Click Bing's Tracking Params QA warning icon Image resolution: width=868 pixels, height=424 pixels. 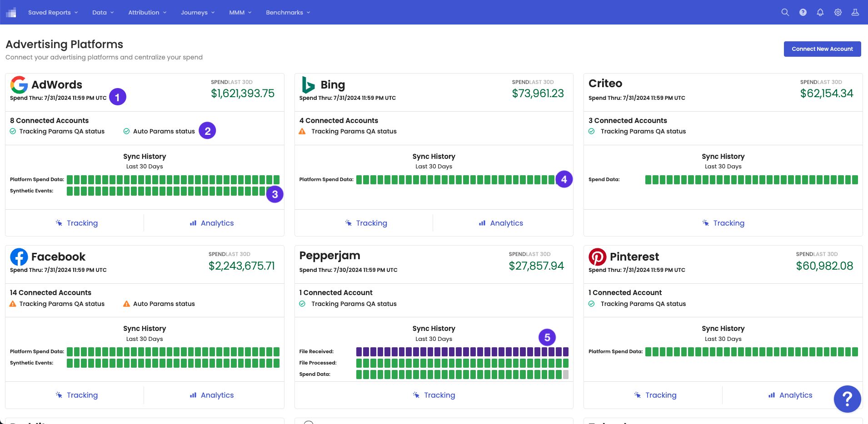(302, 132)
